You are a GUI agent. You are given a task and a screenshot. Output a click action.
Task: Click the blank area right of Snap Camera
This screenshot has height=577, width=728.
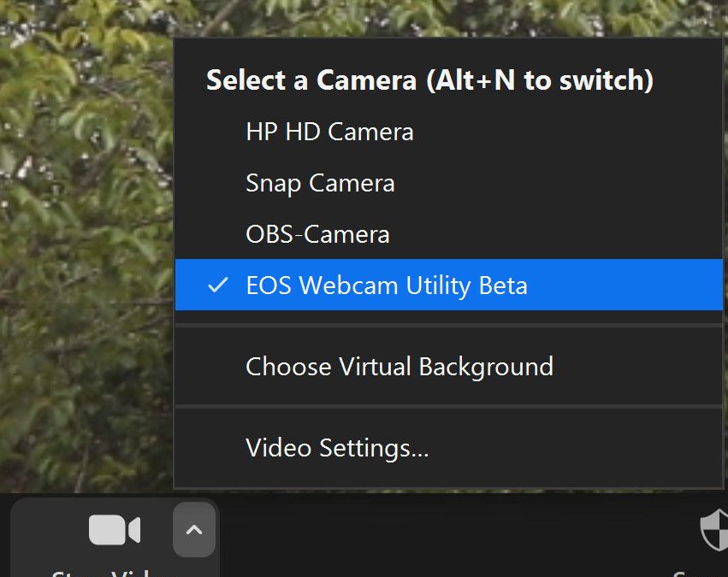point(556,183)
